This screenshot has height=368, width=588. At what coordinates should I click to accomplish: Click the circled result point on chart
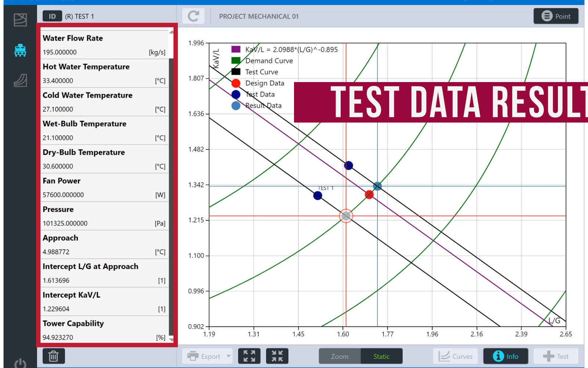pyautogui.click(x=346, y=216)
